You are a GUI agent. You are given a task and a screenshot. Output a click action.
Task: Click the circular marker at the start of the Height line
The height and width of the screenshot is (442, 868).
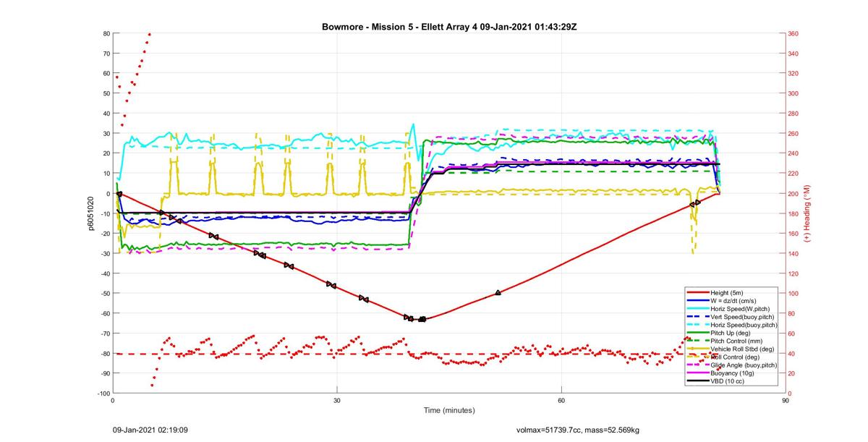119,194
